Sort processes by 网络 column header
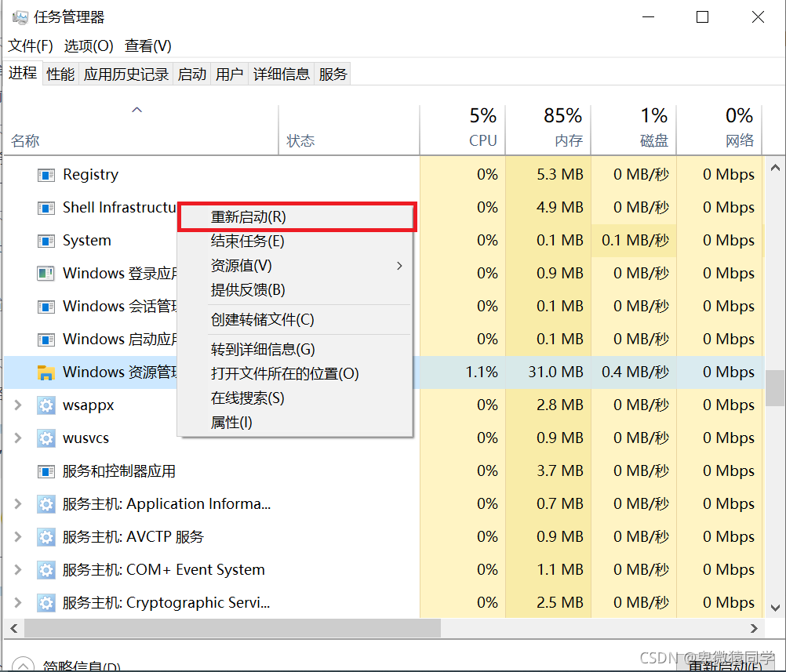This screenshot has width=786, height=672. point(719,129)
